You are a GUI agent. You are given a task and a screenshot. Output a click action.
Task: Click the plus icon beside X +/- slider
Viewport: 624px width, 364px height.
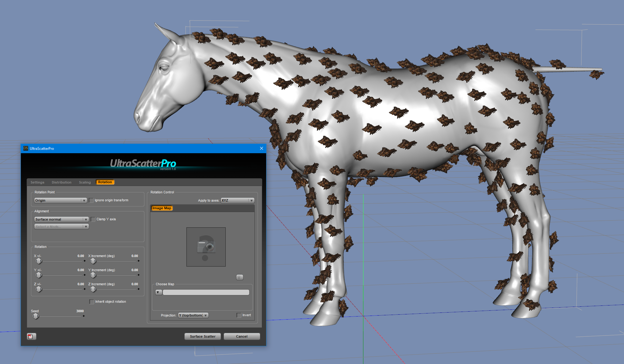[x=85, y=261]
